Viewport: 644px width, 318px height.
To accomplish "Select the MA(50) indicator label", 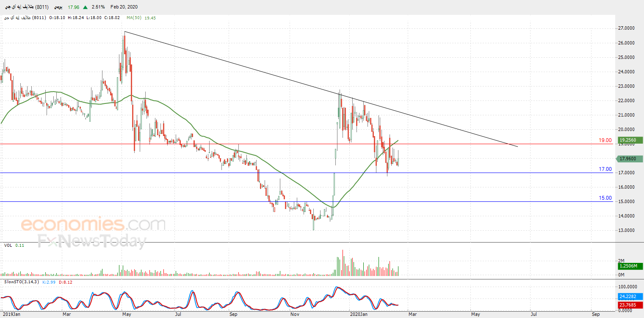I will point(135,18).
